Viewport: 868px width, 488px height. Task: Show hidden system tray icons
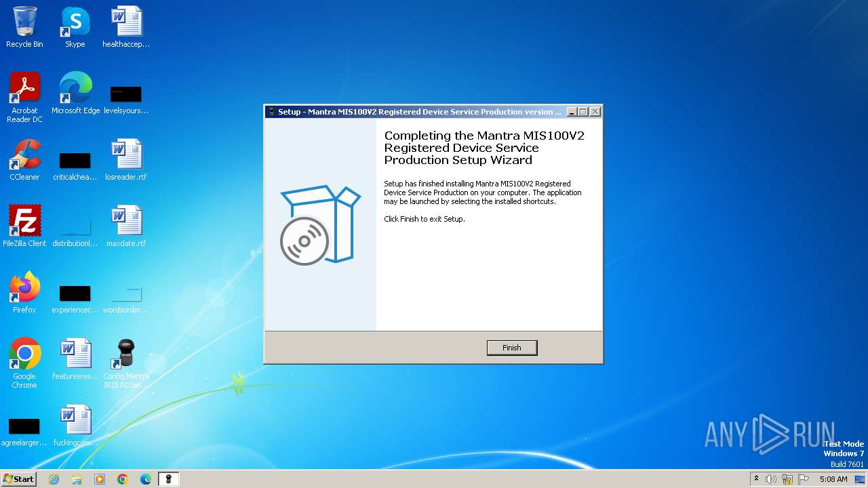click(x=756, y=479)
